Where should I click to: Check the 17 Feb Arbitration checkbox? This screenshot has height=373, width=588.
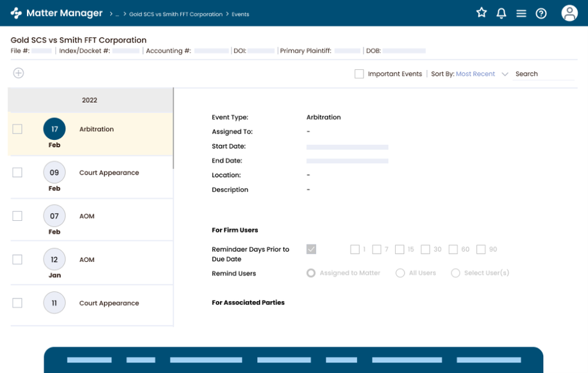tap(17, 129)
